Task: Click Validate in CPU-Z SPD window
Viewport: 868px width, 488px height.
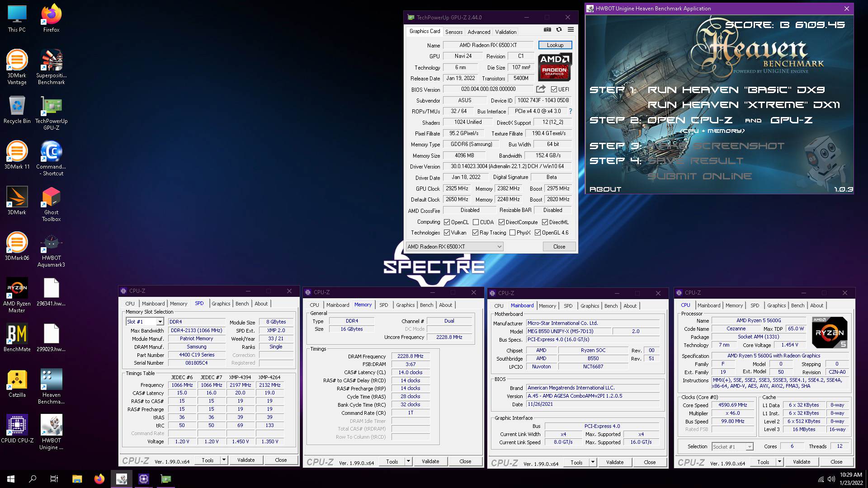Action: [x=246, y=460]
